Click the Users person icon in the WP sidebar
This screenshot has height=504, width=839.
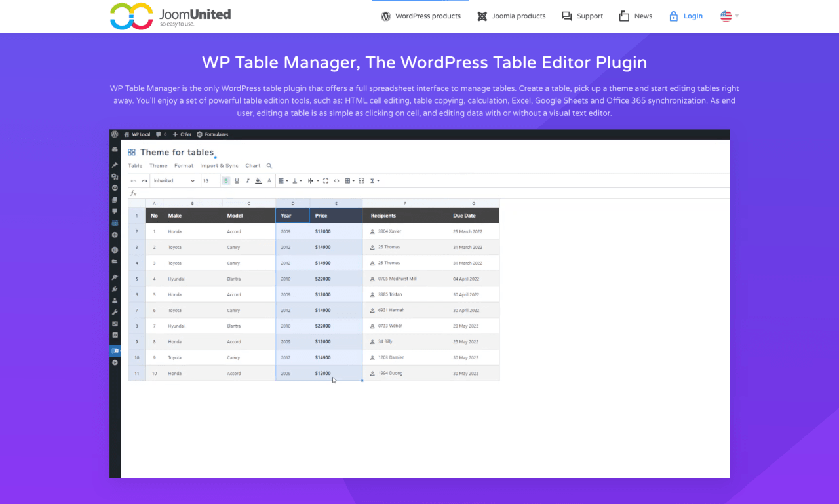point(115,300)
